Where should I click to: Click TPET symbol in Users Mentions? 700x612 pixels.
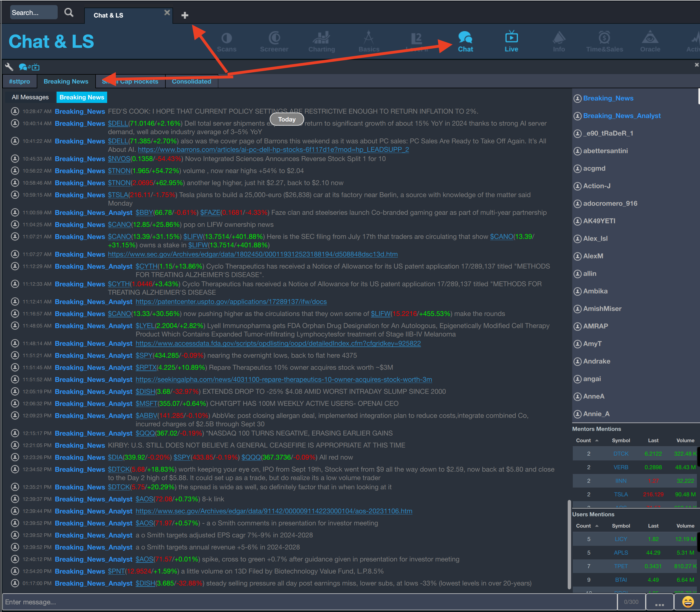click(x=621, y=566)
